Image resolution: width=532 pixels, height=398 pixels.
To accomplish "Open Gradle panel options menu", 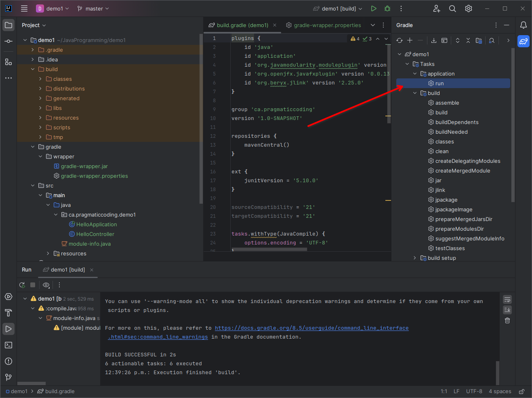I will [496, 25].
